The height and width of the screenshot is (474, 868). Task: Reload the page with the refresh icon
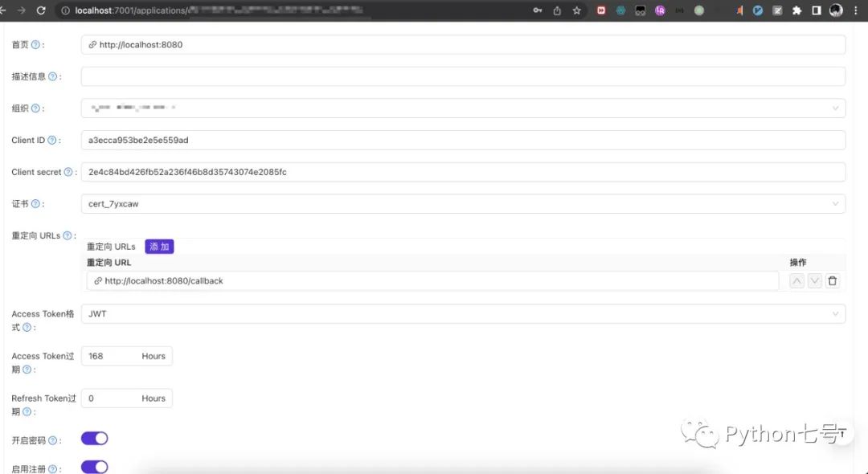(x=41, y=10)
